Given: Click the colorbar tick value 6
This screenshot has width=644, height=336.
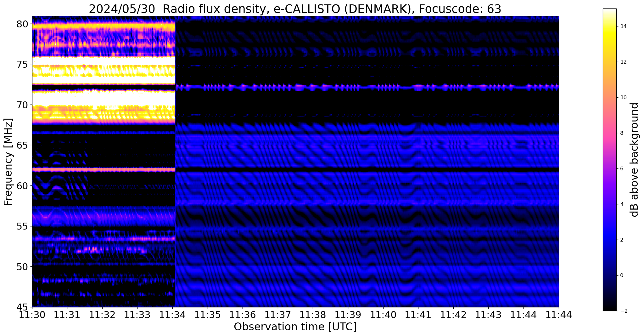Looking at the screenshot, I should (621, 169).
